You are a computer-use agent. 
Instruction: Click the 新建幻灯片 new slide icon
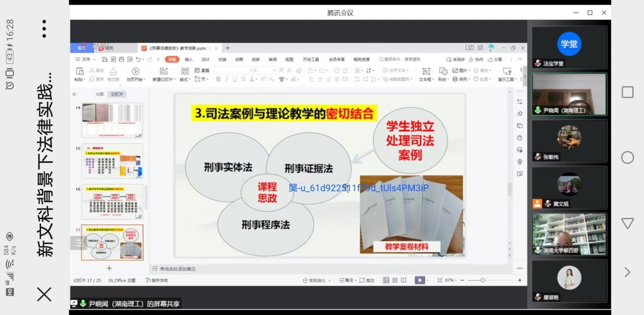click(x=164, y=71)
